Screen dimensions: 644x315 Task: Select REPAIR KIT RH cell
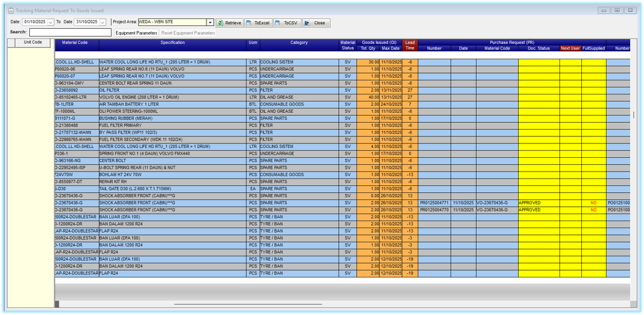click(172, 181)
